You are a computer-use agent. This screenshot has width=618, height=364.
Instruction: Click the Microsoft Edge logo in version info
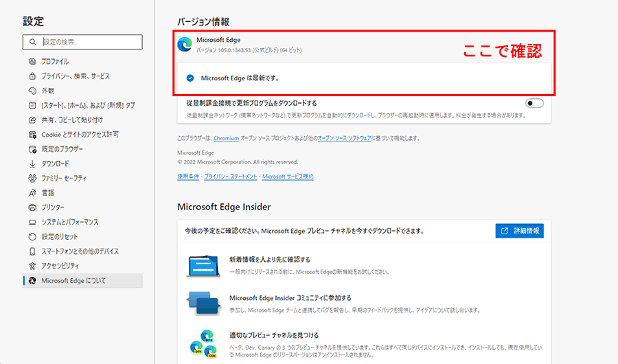185,44
